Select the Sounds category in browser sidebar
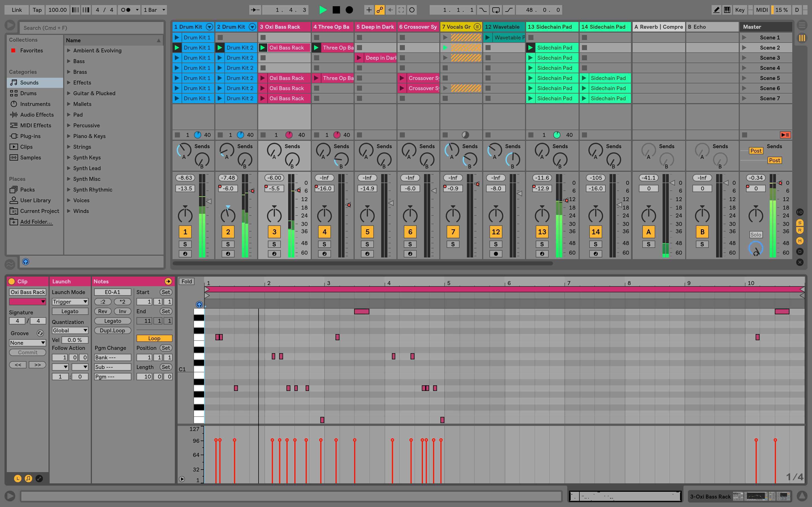Viewport: 812px width, 507px height. click(30, 82)
